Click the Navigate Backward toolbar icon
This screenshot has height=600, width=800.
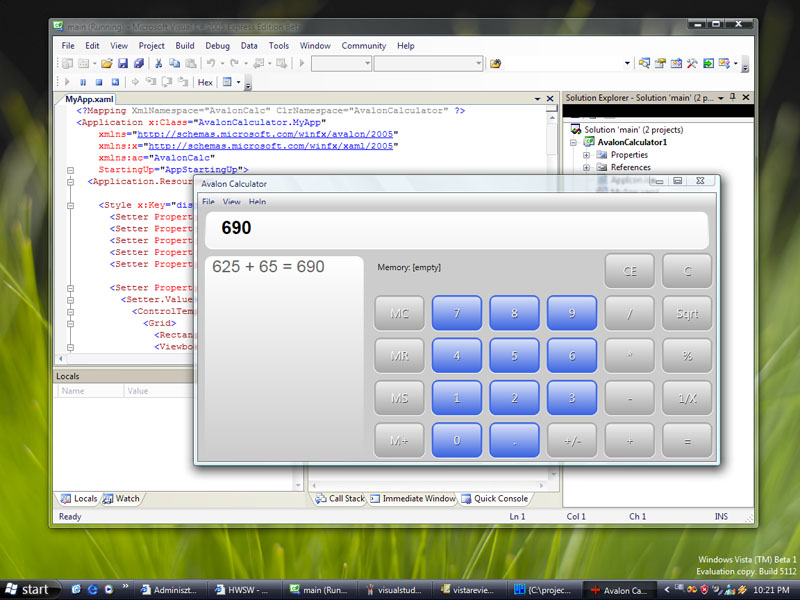click(x=259, y=63)
